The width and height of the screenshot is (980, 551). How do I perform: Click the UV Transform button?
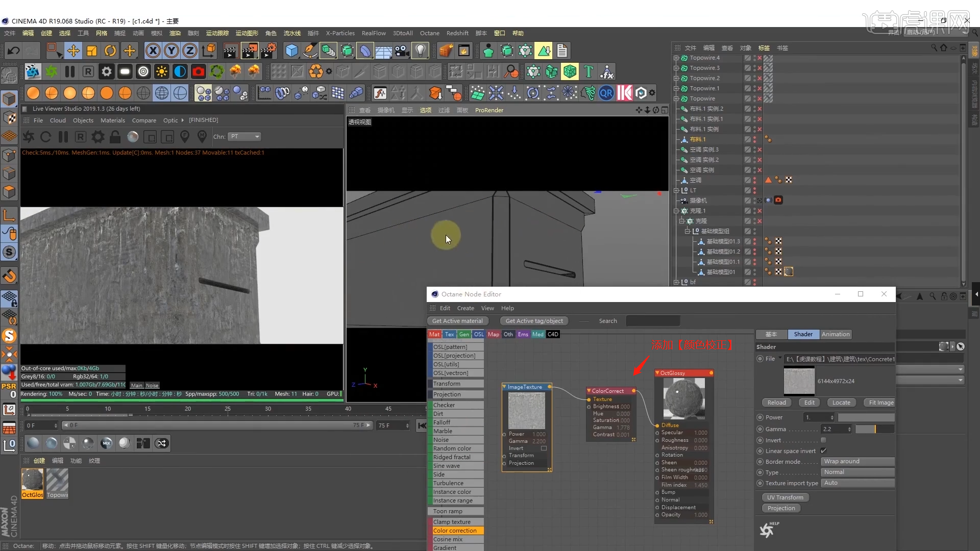coord(785,497)
